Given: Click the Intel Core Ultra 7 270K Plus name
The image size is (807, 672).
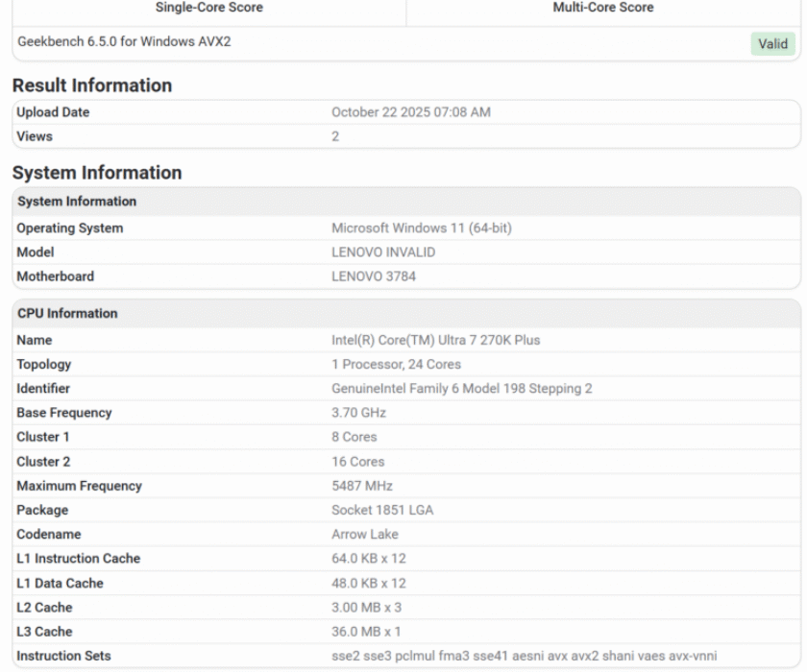Looking at the screenshot, I should [x=437, y=340].
